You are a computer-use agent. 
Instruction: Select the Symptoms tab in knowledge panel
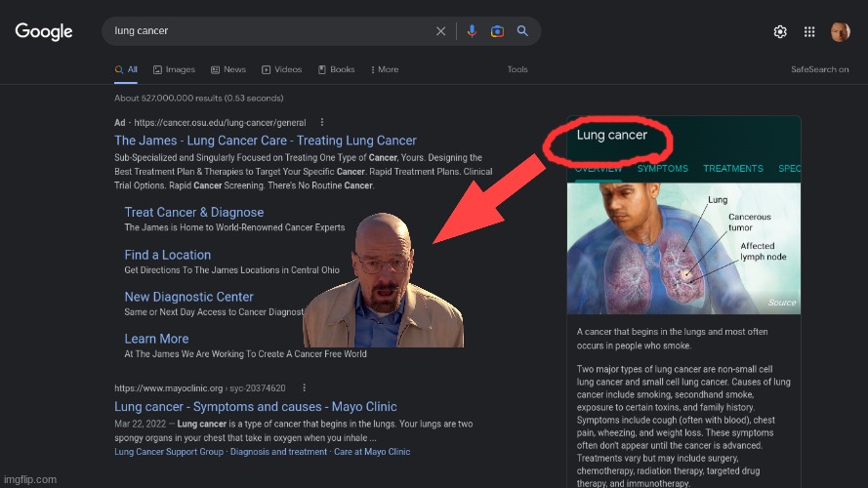[x=663, y=169]
